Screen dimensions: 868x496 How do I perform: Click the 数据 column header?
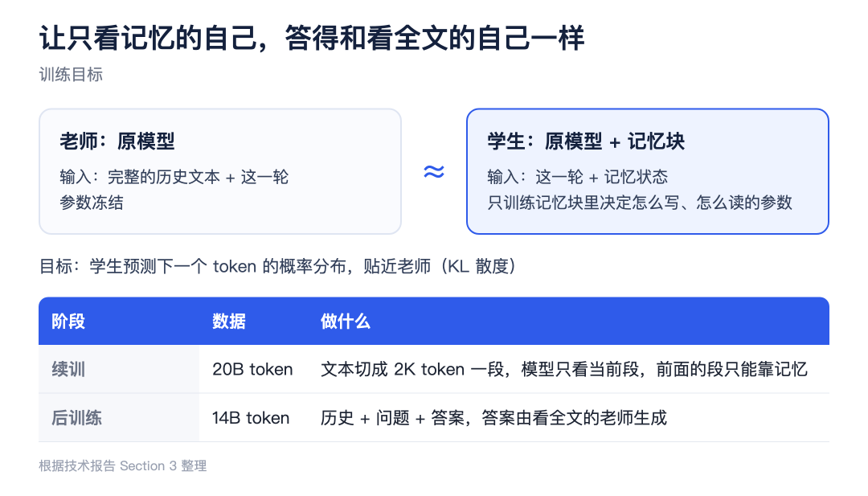tap(228, 321)
